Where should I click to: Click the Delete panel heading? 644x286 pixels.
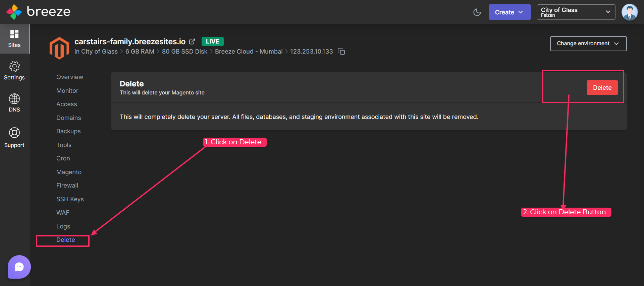point(131,84)
